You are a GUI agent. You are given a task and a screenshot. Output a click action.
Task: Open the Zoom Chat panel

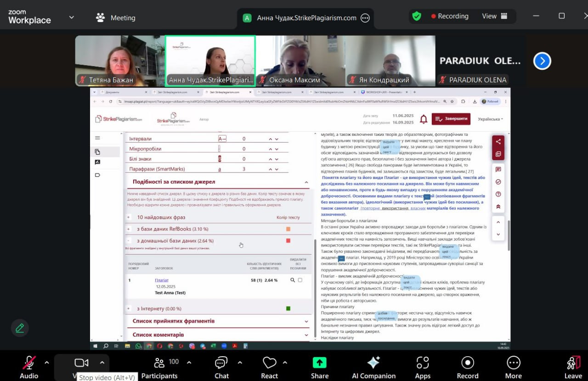(x=221, y=367)
